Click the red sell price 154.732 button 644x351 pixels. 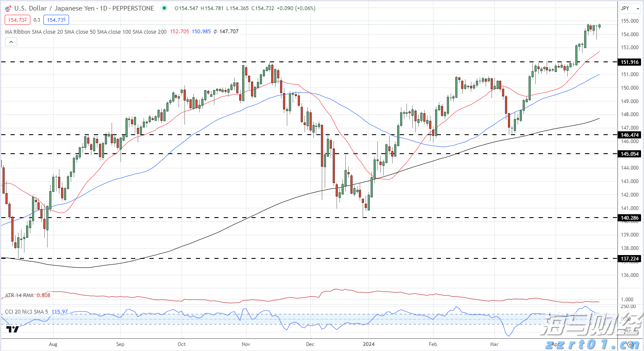coord(17,20)
